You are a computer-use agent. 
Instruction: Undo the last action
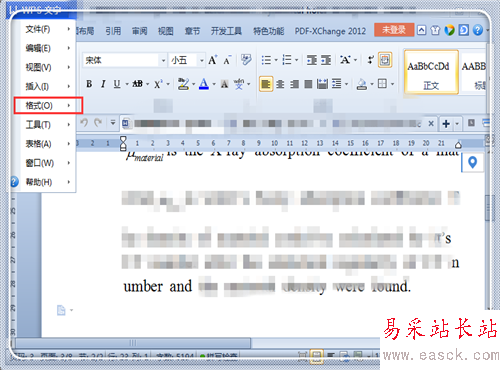pos(84,123)
